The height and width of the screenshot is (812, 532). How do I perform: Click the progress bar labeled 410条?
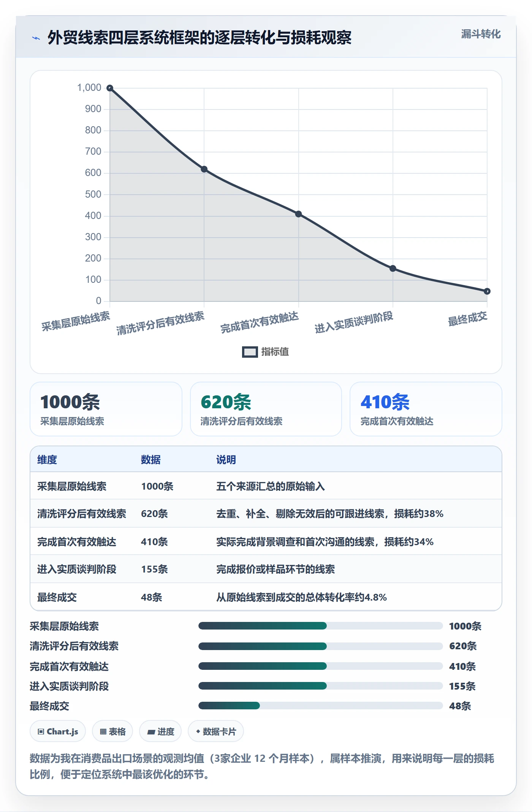pyautogui.click(x=320, y=666)
